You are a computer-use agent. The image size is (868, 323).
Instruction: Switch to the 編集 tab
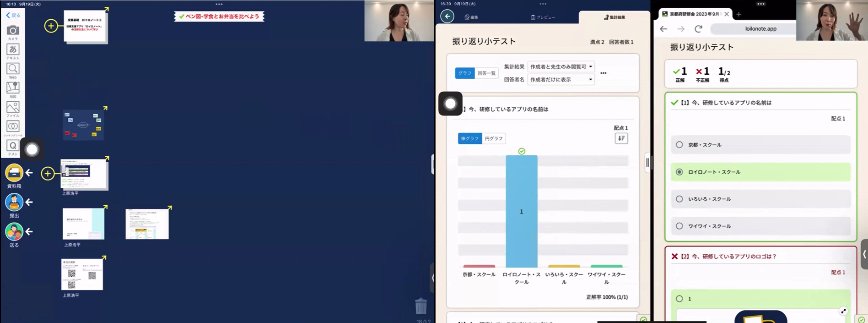(x=471, y=17)
